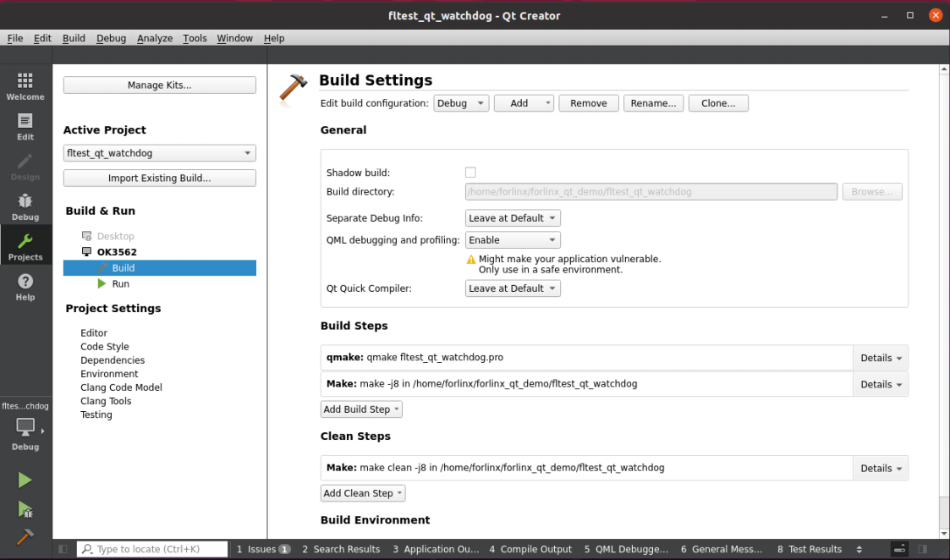Expand Details for the qmake step

coord(880,358)
